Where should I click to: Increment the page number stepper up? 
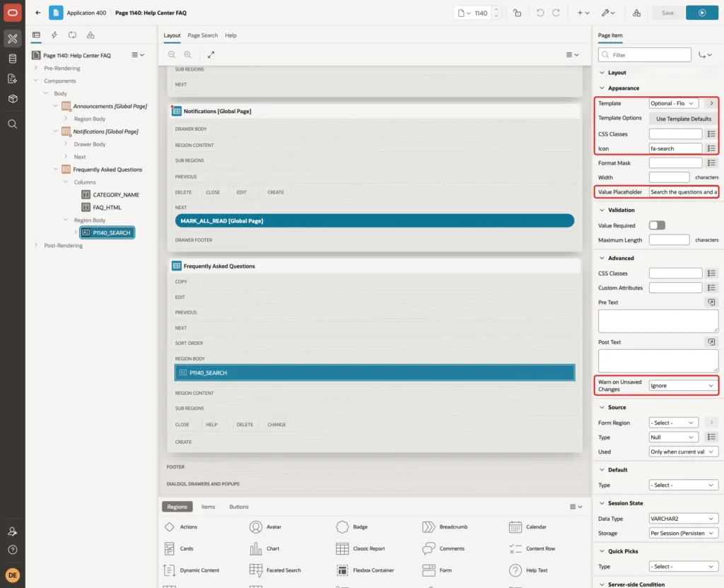click(x=496, y=9)
